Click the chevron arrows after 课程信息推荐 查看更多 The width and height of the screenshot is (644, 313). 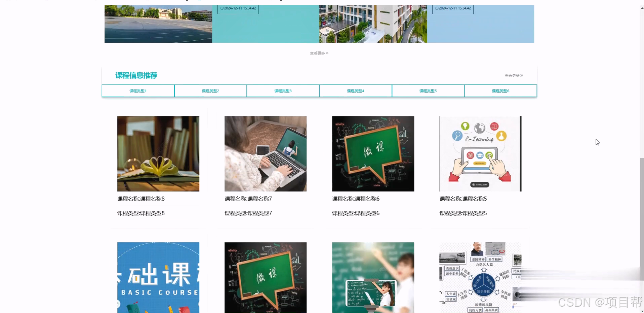point(522,75)
